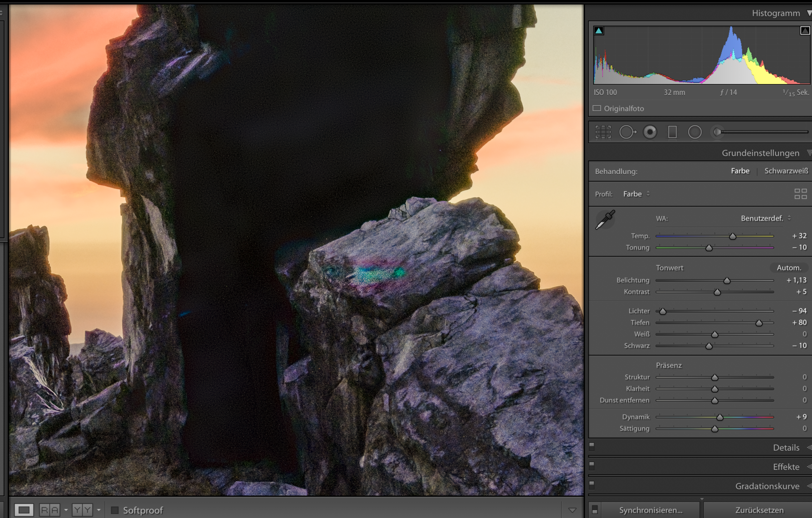
Task: Switch treatment to Farbe
Action: click(x=740, y=171)
